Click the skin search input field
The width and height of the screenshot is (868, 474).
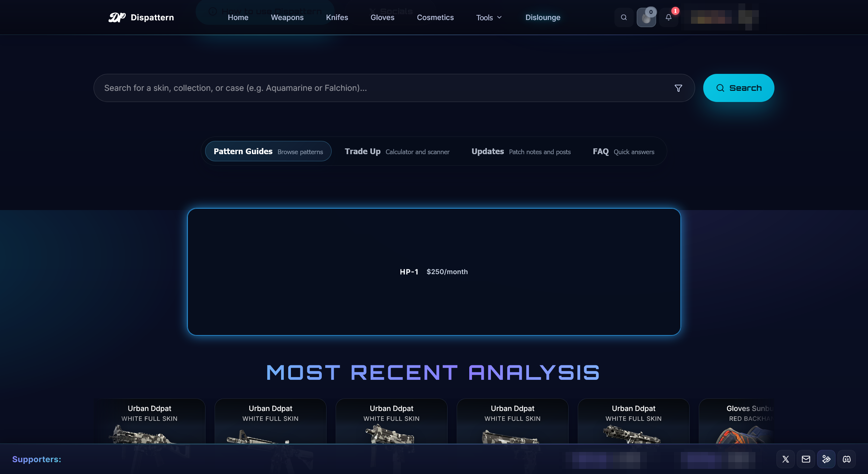[x=383, y=88]
